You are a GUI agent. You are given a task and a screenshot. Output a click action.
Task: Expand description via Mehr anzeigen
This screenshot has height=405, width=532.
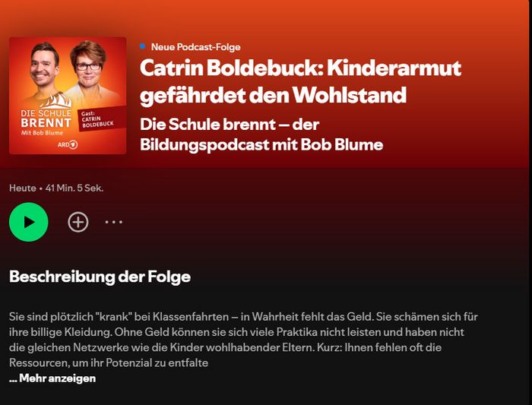52,378
